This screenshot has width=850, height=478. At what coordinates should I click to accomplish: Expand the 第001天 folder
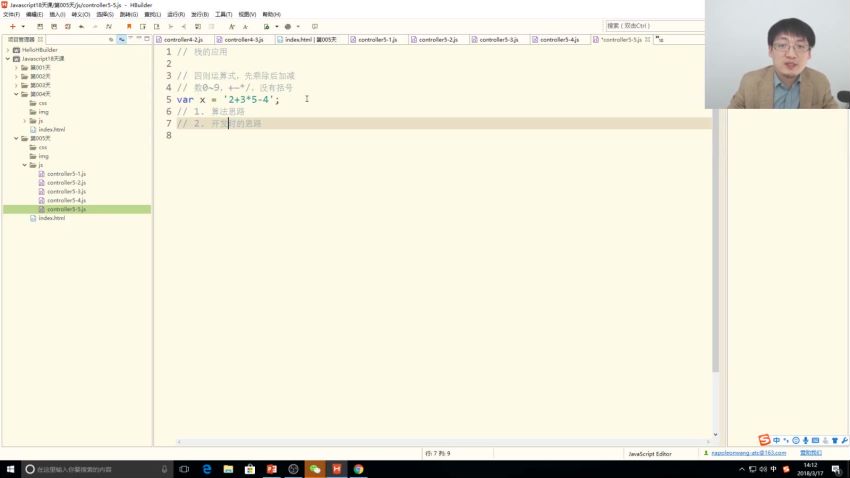point(16,67)
